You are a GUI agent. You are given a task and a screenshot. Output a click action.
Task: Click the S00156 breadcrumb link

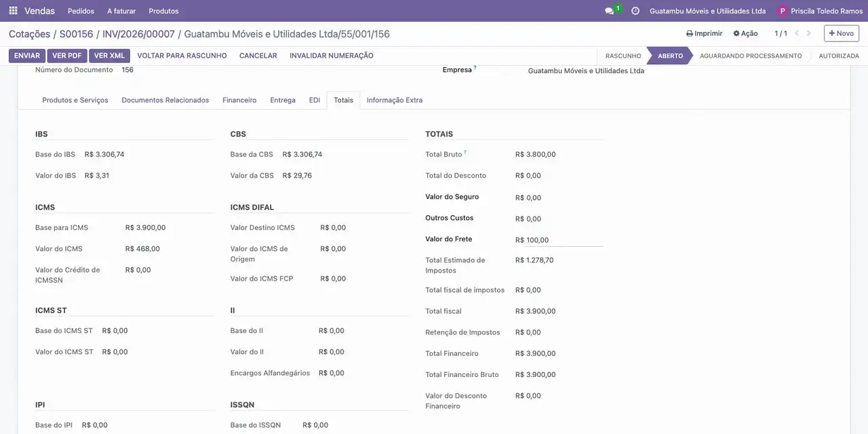coord(76,34)
